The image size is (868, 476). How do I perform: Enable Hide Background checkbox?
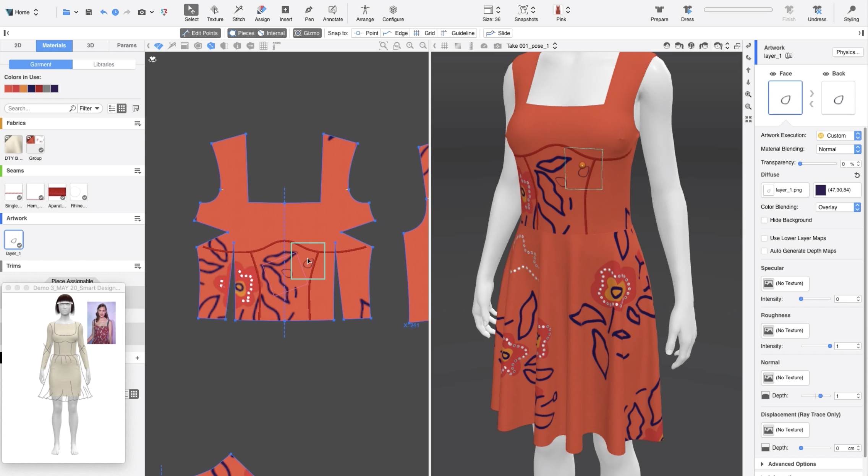click(x=764, y=220)
